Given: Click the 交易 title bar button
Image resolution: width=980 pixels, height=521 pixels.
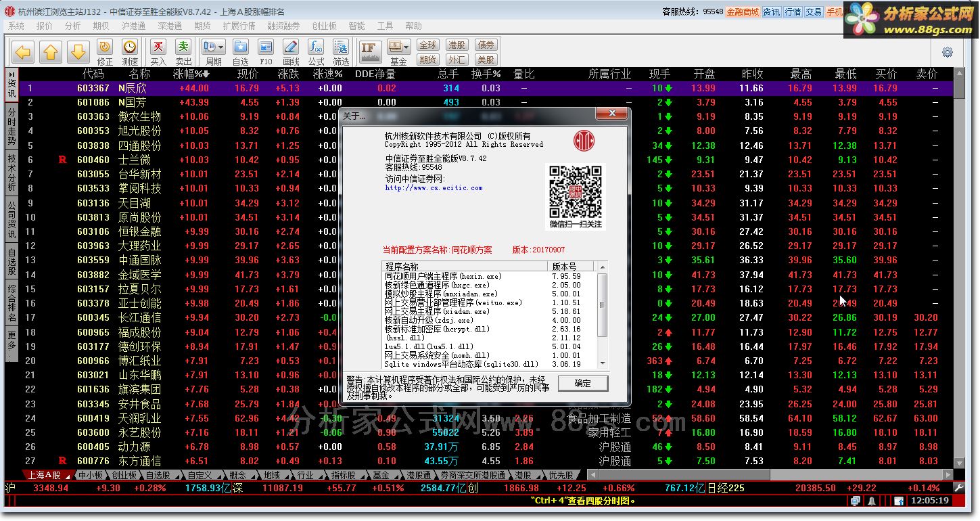Looking at the screenshot, I should (x=814, y=12).
